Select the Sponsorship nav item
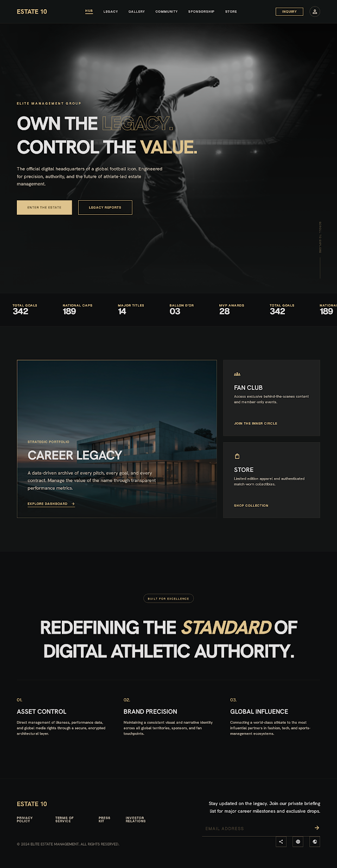This screenshot has height=868, width=337. [x=201, y=11]
